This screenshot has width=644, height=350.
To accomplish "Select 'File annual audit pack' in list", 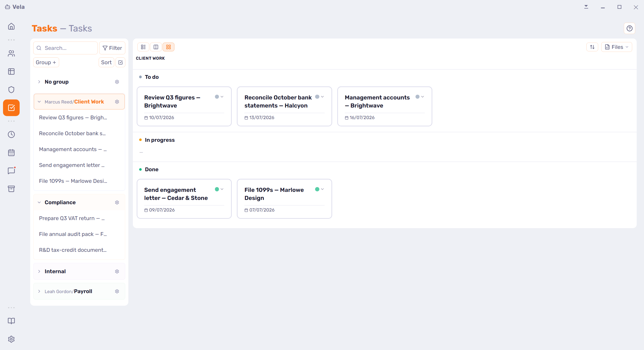I will pyautogui.click(x=73, y=234).
